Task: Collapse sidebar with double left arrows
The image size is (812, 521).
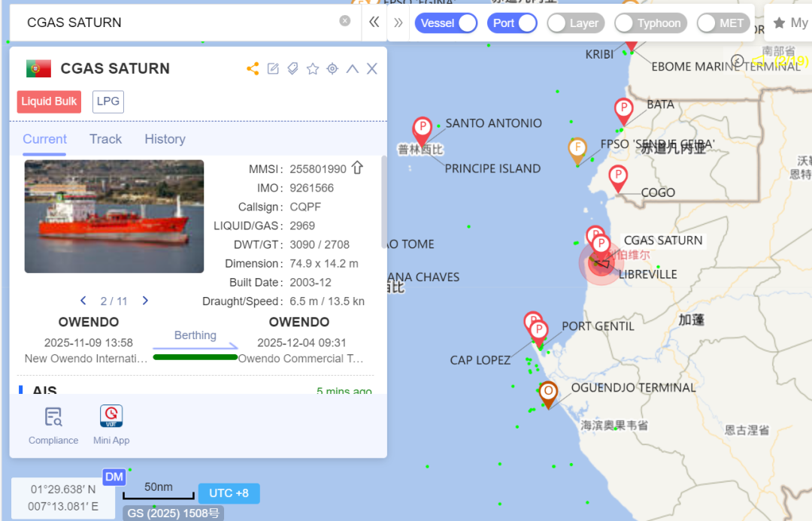Action: point(374,23)
